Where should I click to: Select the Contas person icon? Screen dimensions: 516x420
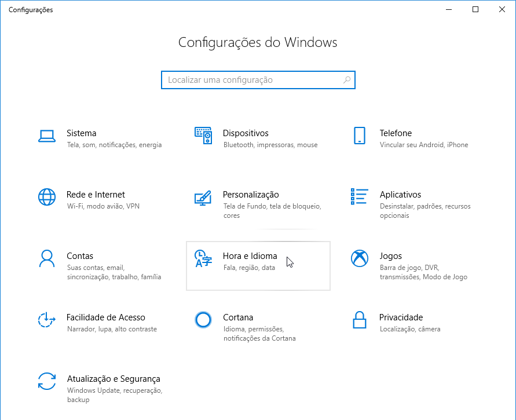pyautogui.click(x=47, y=258)
